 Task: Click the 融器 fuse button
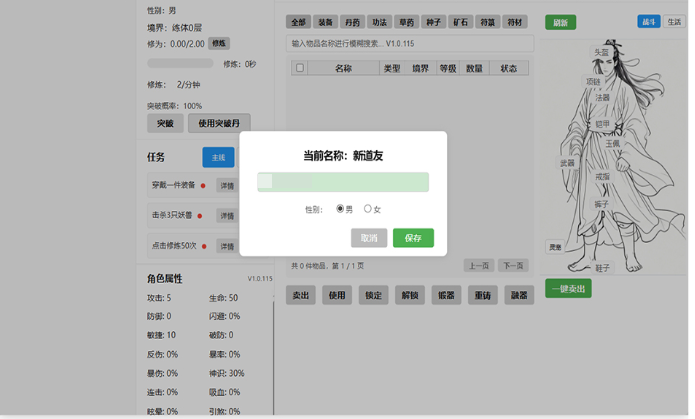tap(519, 295)
